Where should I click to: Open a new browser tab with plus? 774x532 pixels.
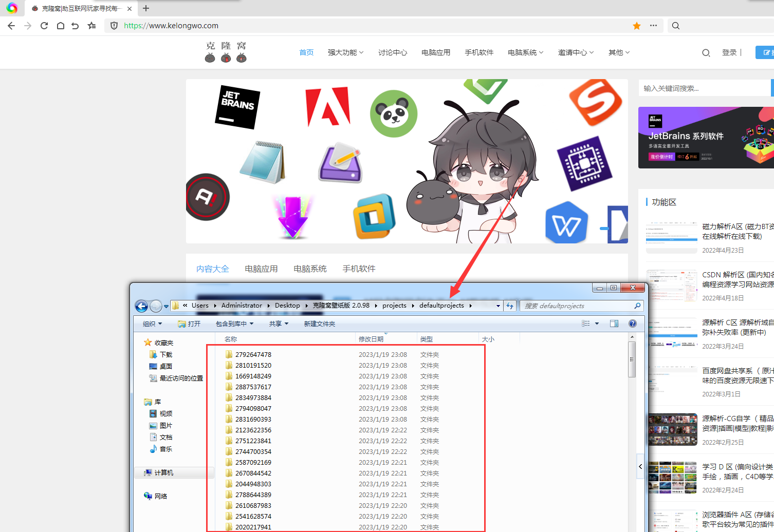click(146, 8)
